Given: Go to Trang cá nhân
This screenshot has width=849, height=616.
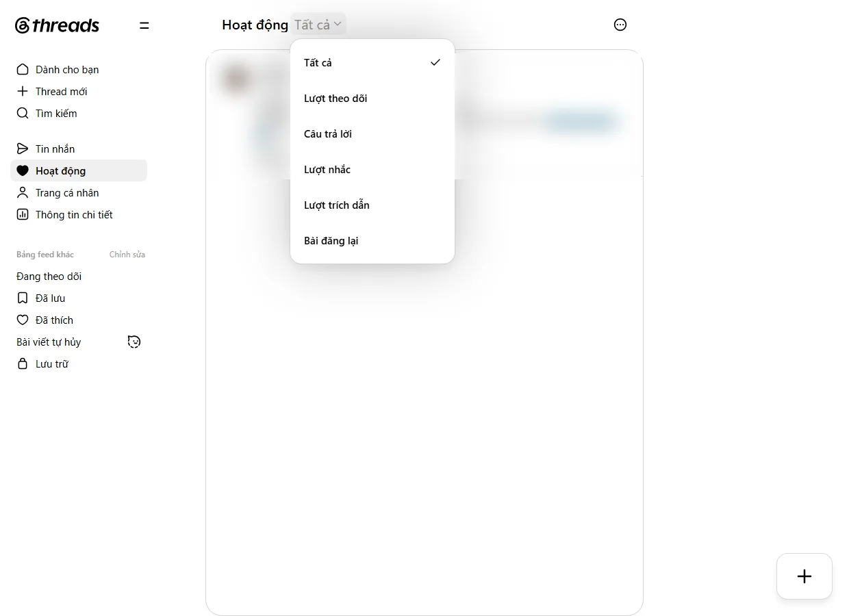Looking at the screenshot, I should 67,192.
